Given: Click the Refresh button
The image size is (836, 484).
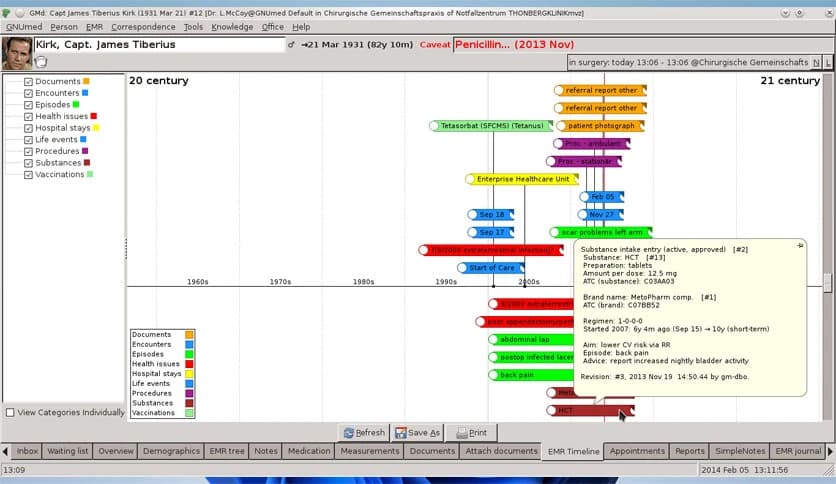Looking at the screenshot, I should tap(364, 433).
